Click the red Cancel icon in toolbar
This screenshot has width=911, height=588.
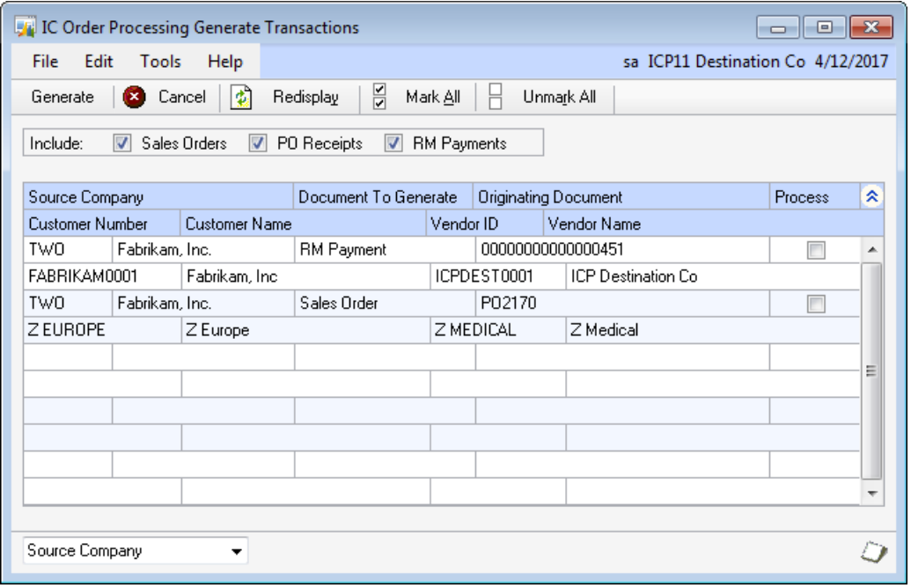134,98
